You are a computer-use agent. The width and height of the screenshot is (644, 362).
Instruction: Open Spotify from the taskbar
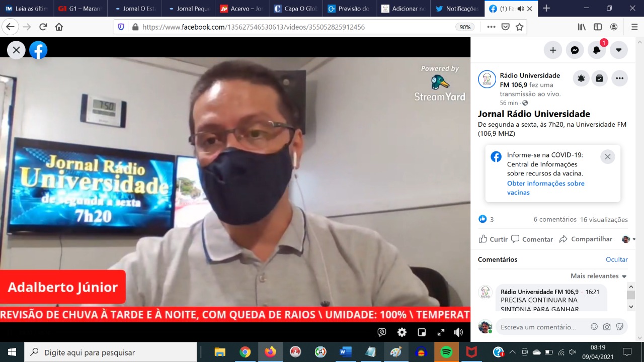click(x=446, y=352)
